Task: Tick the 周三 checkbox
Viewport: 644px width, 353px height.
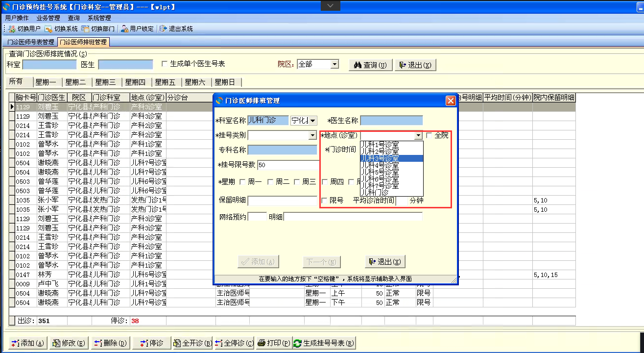Action: point(297,182)
